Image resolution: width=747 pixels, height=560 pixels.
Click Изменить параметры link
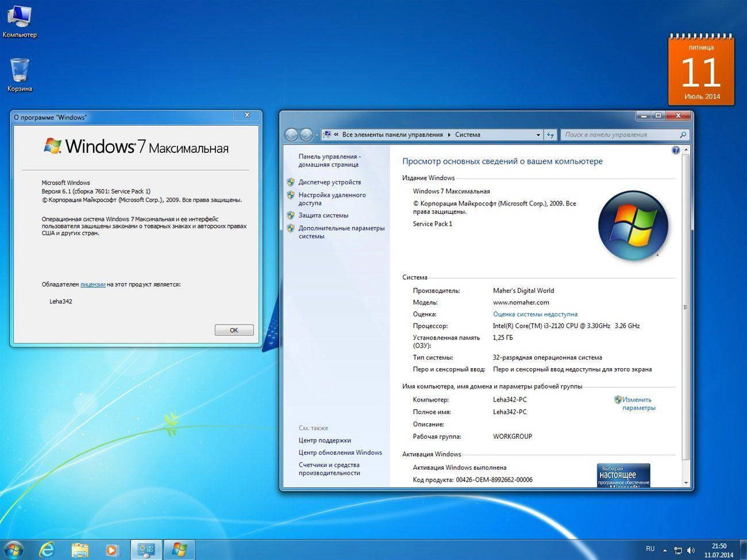pos(638,404)
